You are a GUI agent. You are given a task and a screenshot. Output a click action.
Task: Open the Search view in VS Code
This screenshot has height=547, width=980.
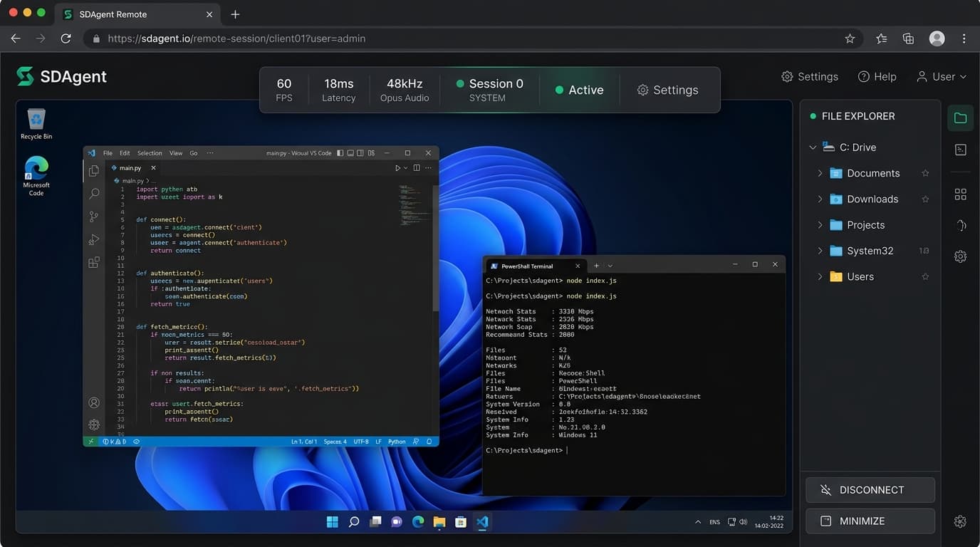pos(94,194)
